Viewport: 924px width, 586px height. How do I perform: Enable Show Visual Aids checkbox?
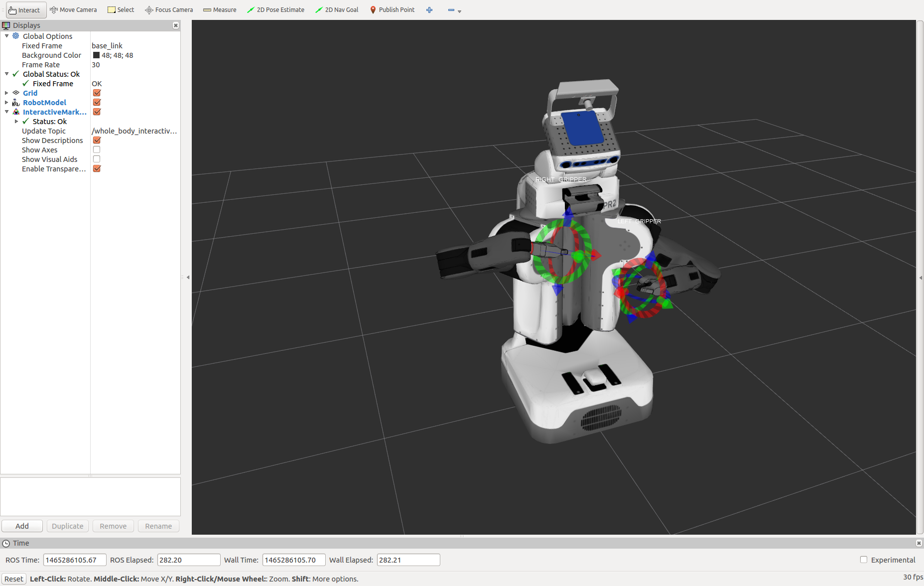coord(97,159)
